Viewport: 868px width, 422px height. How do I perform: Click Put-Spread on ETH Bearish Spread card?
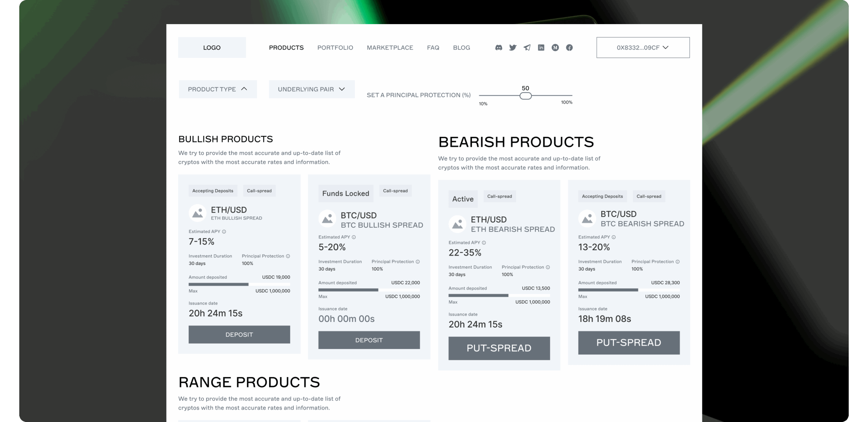point(499,348)
